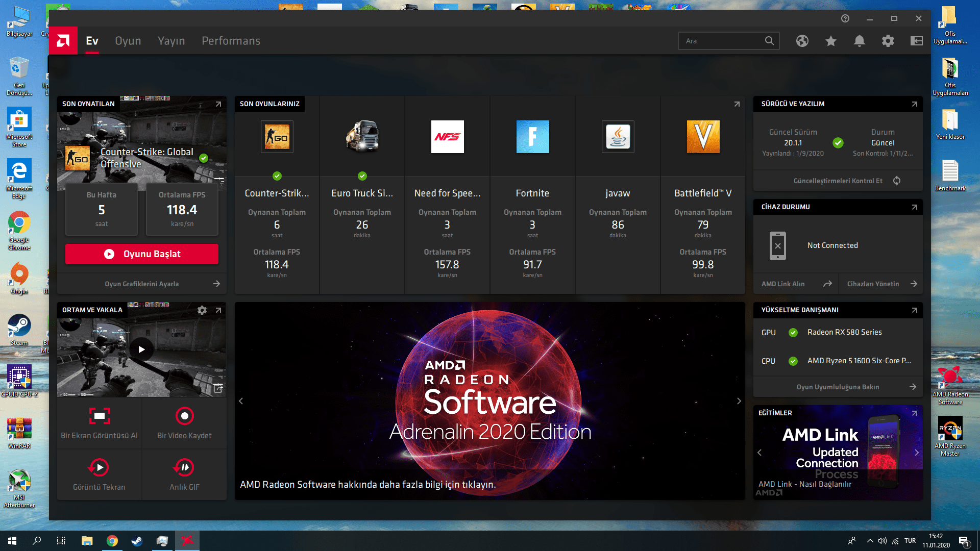This screenshot has height=551, width=980.
Task: Switch to the Oyun tab
Action: coord(128,41)
